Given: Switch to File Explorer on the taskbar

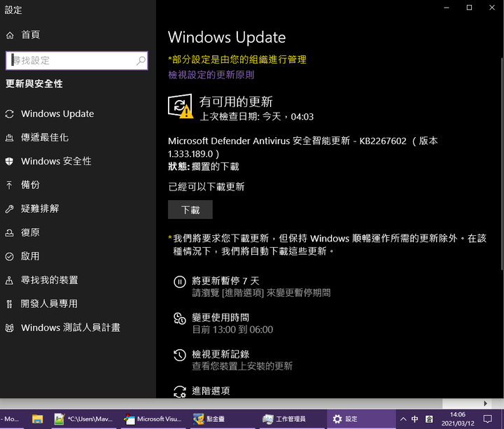Looking at the screenshot, I should point(38,419).
